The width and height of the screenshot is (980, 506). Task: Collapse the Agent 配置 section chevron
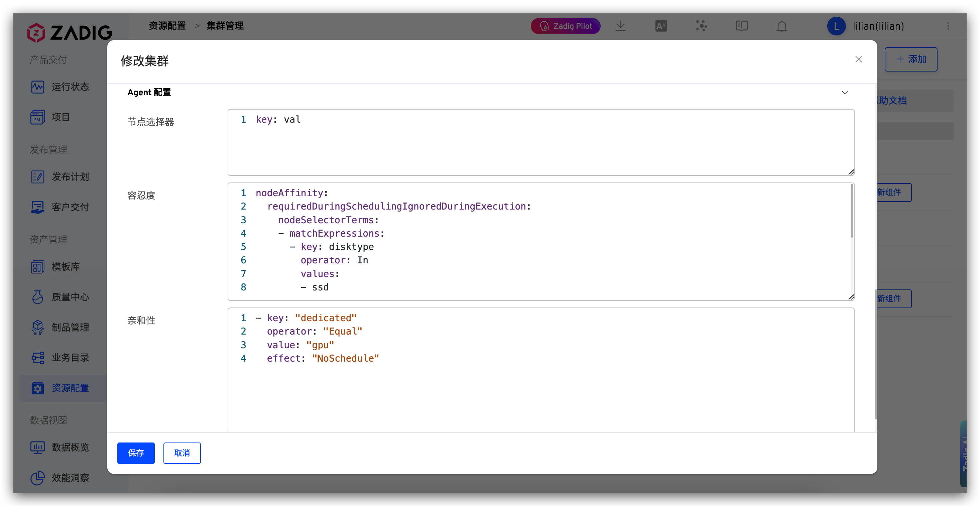[845, 93]
